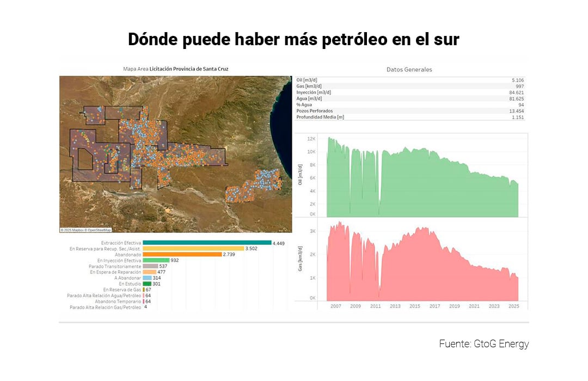This screenshot has height=381, width=588.
Task: Click the 2015 label on the time axis
Action: click(415, 306)
